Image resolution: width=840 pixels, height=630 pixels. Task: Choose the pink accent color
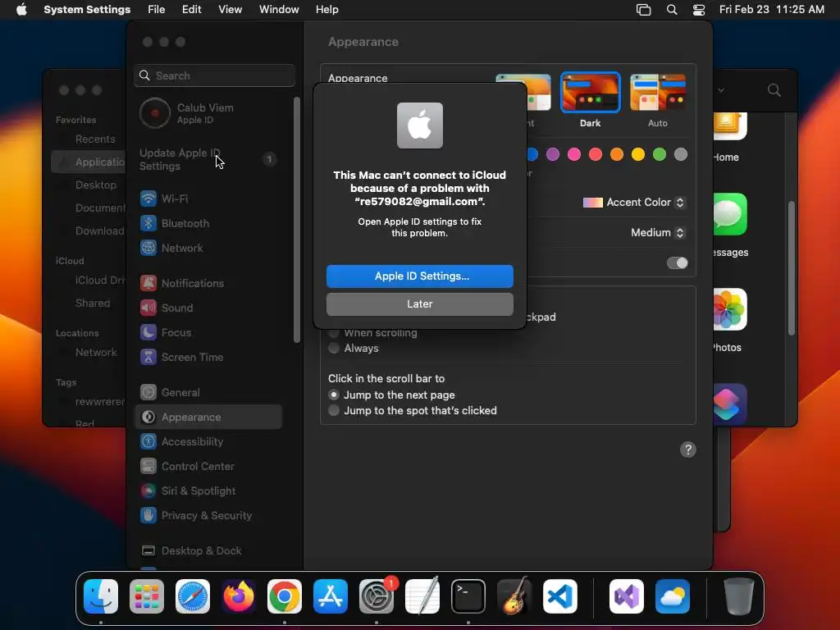(574, 155)
